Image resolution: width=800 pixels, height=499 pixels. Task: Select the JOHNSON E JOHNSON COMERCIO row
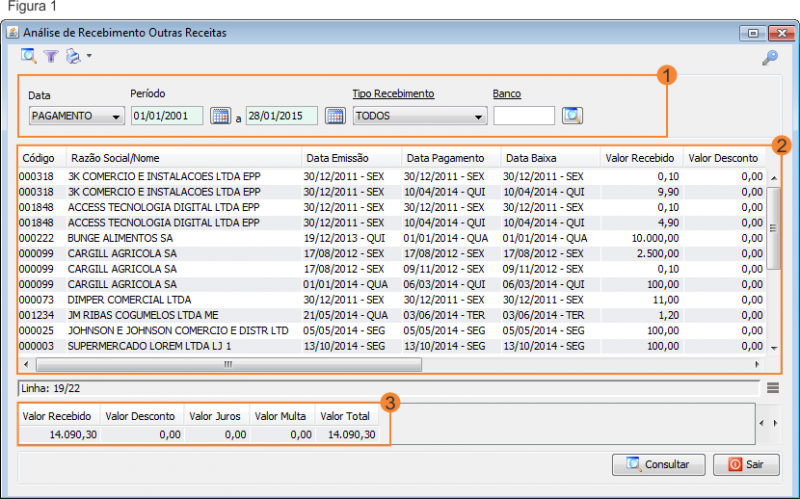point(392,331)
